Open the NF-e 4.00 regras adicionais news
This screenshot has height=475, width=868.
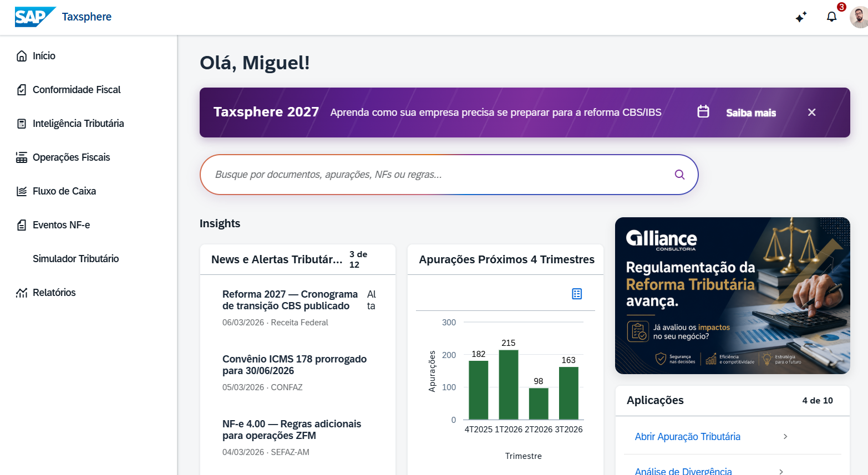292,430
